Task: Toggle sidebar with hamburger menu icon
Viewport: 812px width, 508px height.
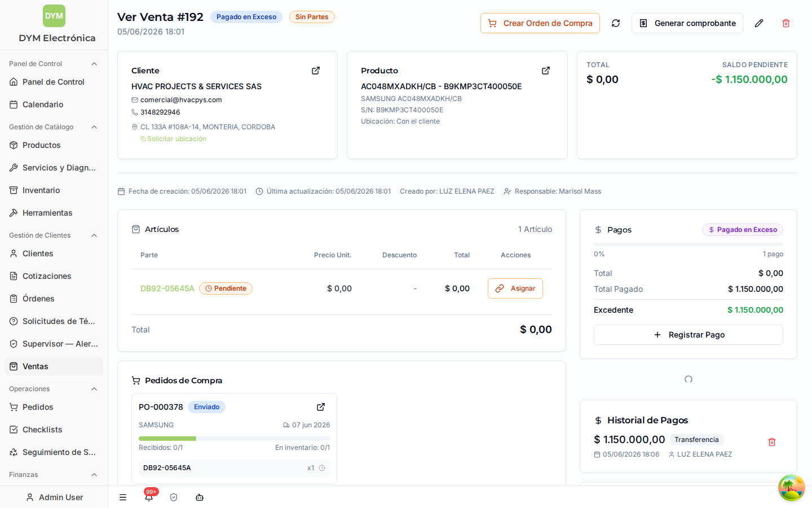Action: coord(123,497)
